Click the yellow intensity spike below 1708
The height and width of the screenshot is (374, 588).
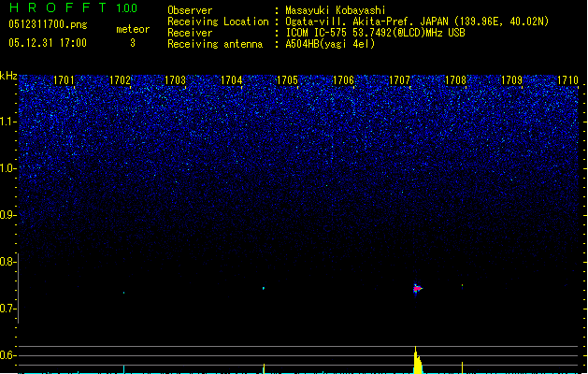tap(462, 367)
